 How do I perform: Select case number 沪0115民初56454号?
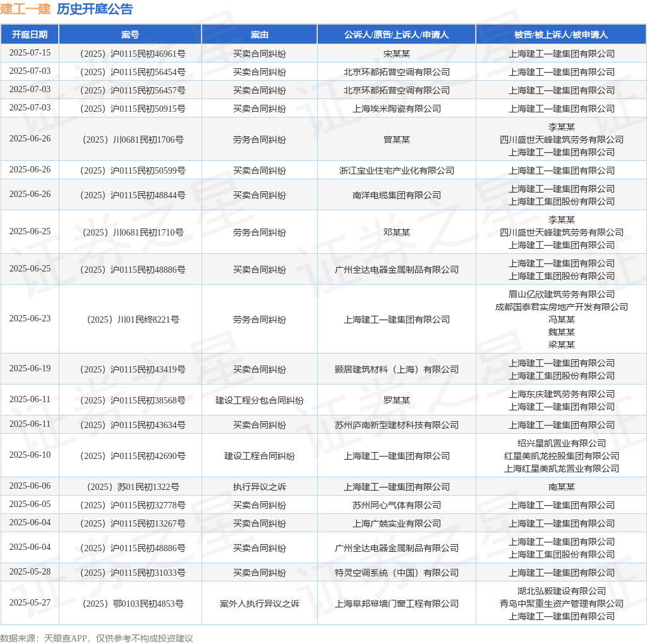coord(133,72)
